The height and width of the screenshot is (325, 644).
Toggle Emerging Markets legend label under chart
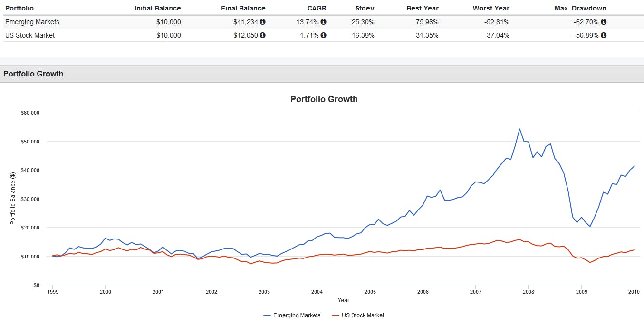(298, 315)
